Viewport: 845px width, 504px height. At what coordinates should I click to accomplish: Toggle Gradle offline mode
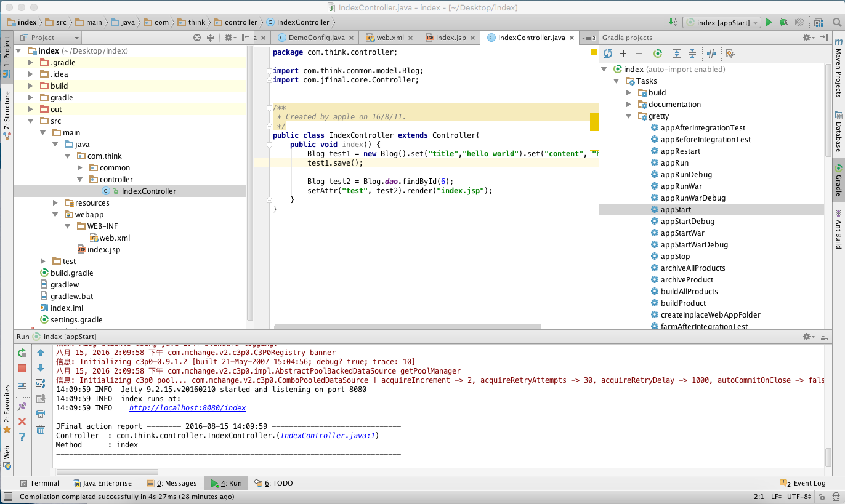[711, 54]
